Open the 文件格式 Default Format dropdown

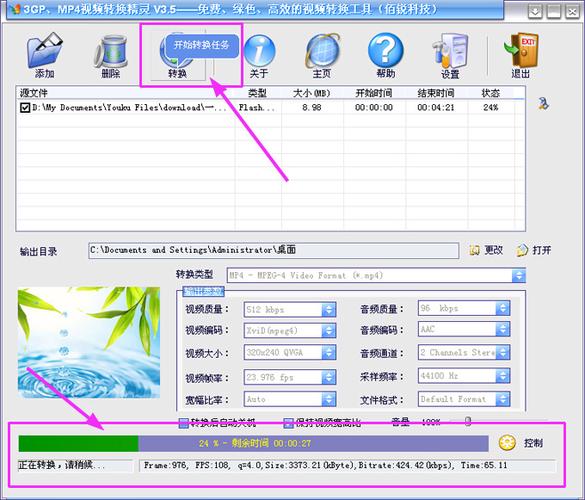(x=503, y=399)
